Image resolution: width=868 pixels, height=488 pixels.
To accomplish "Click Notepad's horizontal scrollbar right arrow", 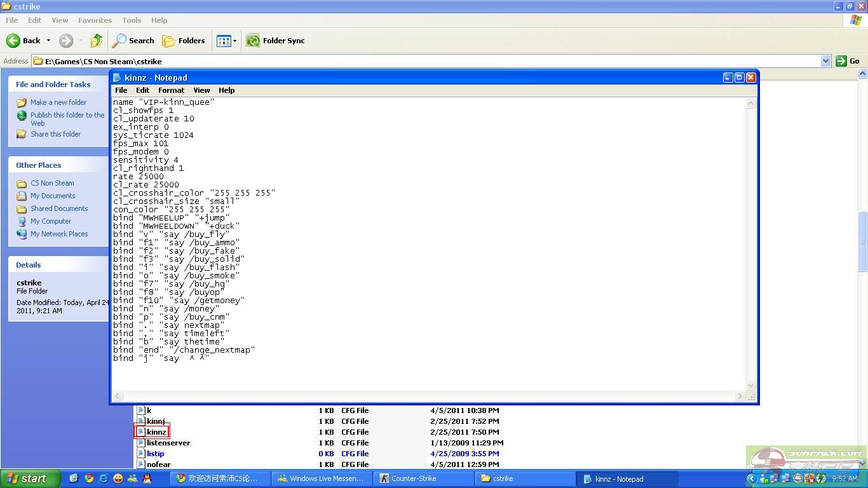I will click(x=740, y=396).
